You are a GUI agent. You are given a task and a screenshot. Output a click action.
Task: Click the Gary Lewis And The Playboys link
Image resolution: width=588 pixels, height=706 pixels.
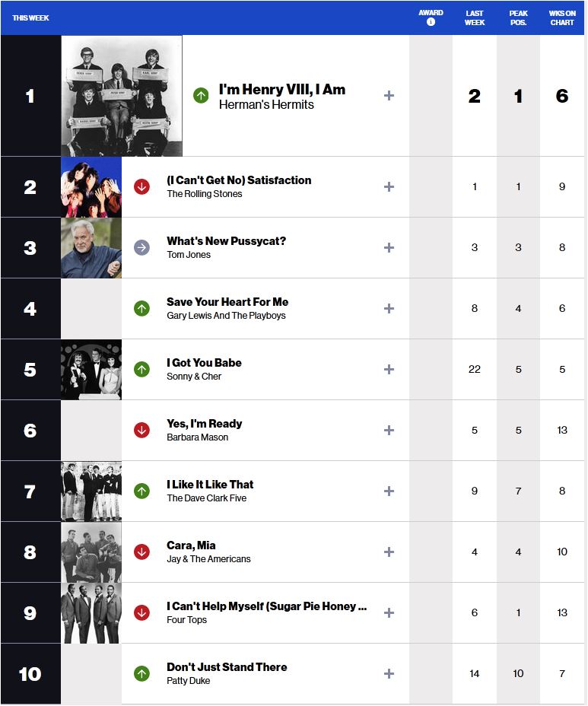coord(226,316)
